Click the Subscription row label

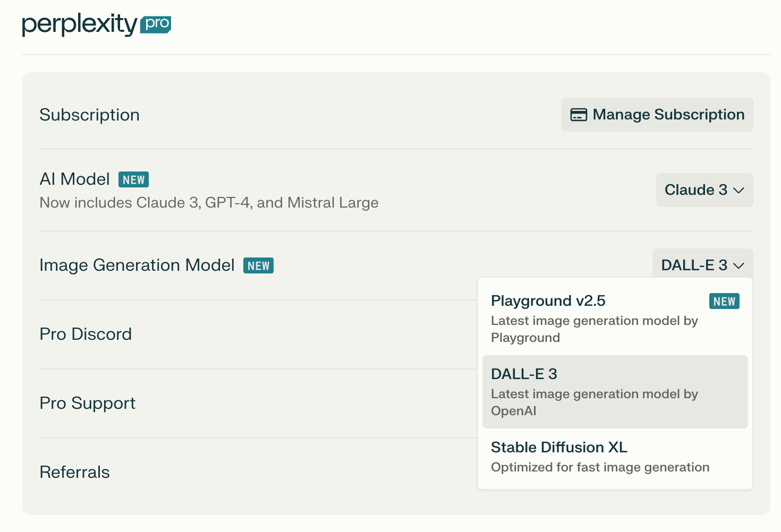pos(90,115)
